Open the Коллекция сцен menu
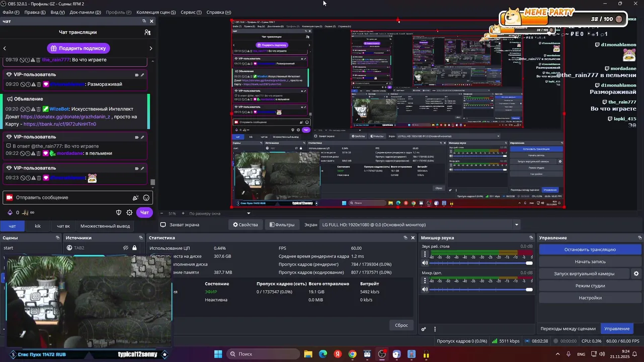 coord(156,12)
